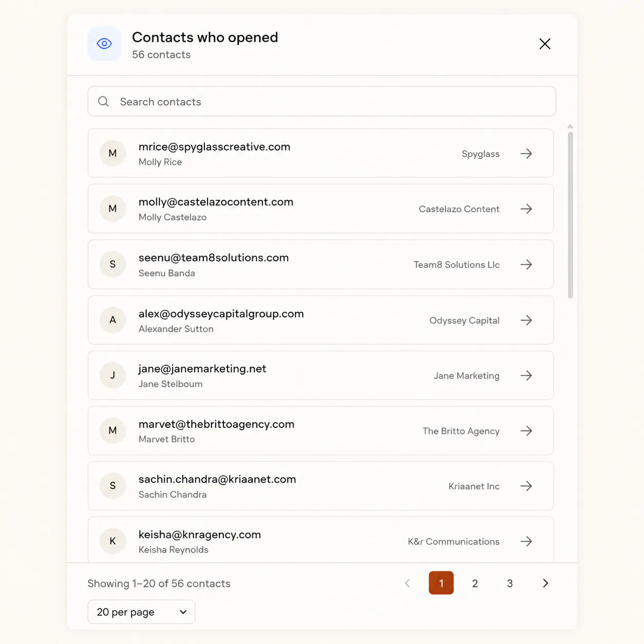644x644 pixels.
Task: Open arrow for seenu@team8solutions.com
Action: point(526,264)
